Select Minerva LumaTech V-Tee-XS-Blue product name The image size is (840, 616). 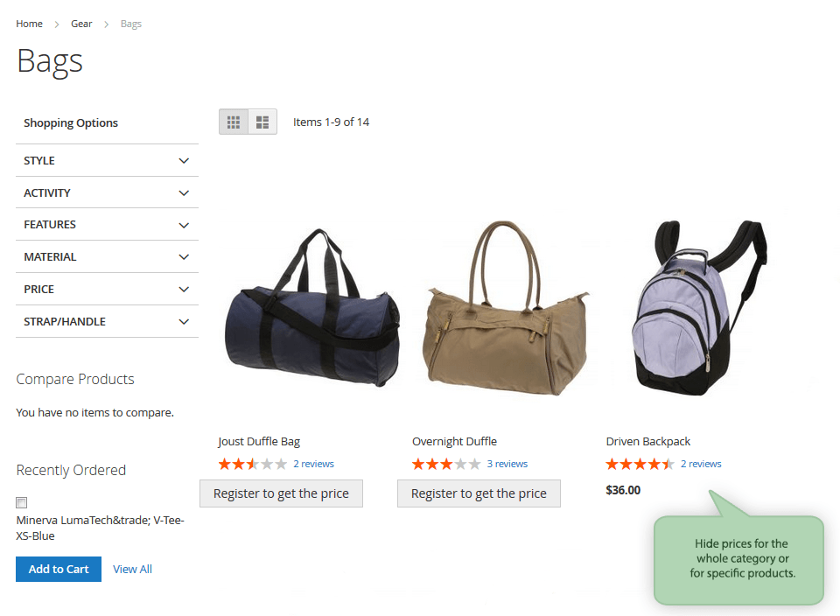tap(100, 528)
